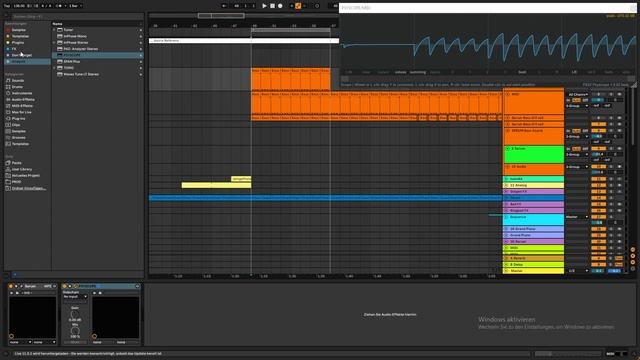640x360 pixels.
Task: Select the 12 Analog track header
Action: click(533, 185)
